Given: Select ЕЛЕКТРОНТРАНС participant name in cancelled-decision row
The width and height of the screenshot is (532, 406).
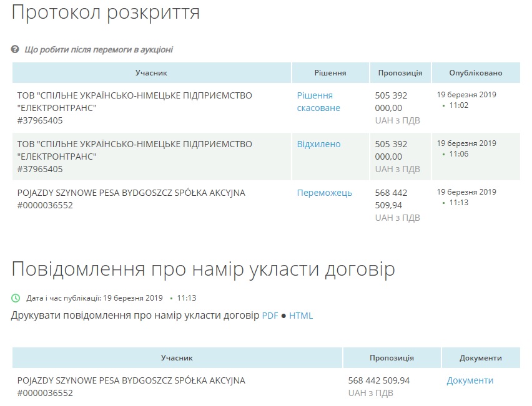Looking at the screenshot, I should pyautogui.click(x=135, y=102).
